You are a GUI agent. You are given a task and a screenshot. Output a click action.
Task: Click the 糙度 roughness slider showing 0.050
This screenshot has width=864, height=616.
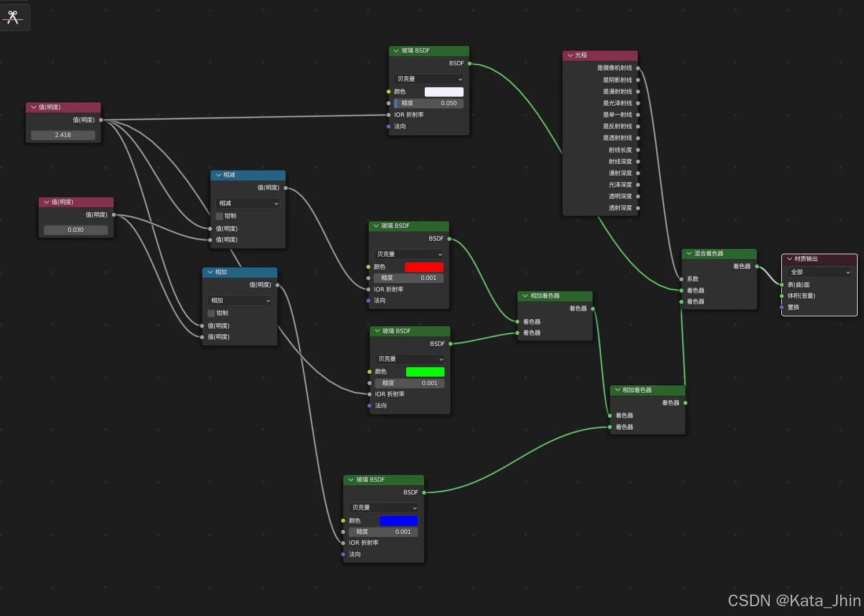click(428, 104)
